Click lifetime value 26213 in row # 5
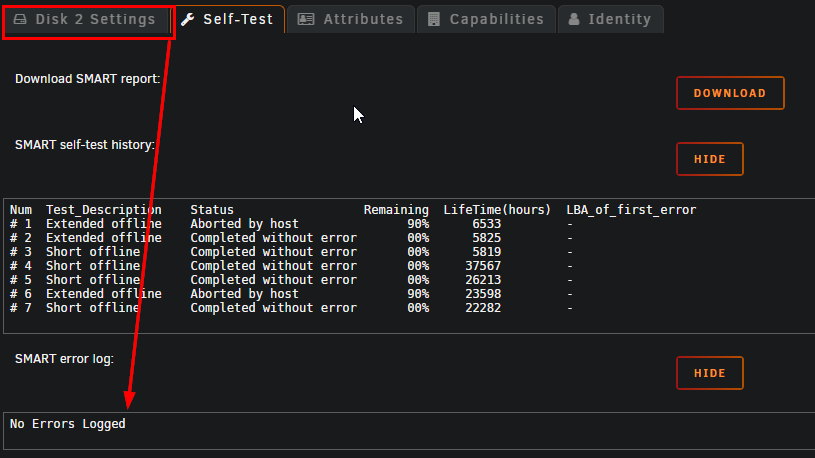815x458 pixels. click(483, 280)
